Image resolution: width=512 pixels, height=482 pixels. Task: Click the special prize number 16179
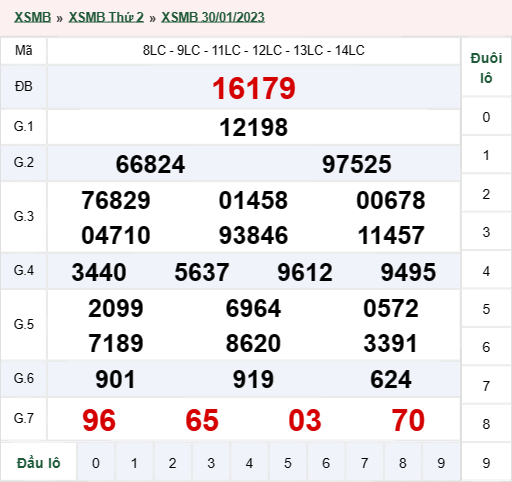254,88
